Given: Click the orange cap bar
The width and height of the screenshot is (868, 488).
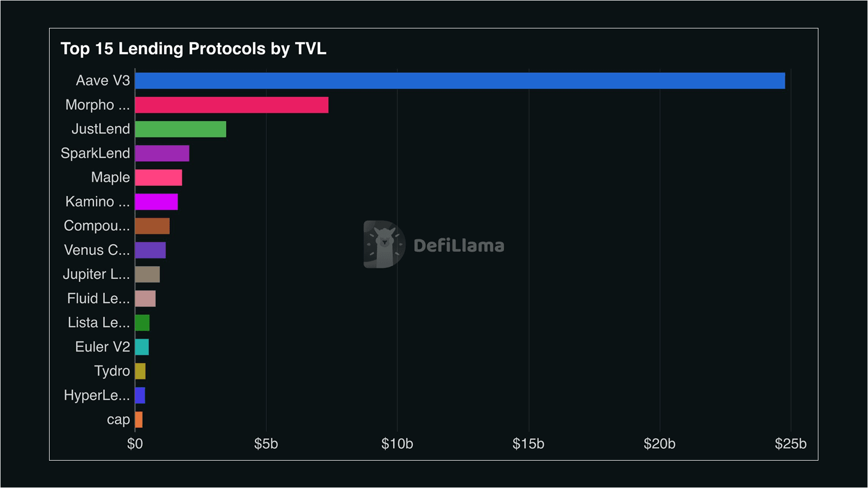Looking at the screenshot, I should point(138,420).
